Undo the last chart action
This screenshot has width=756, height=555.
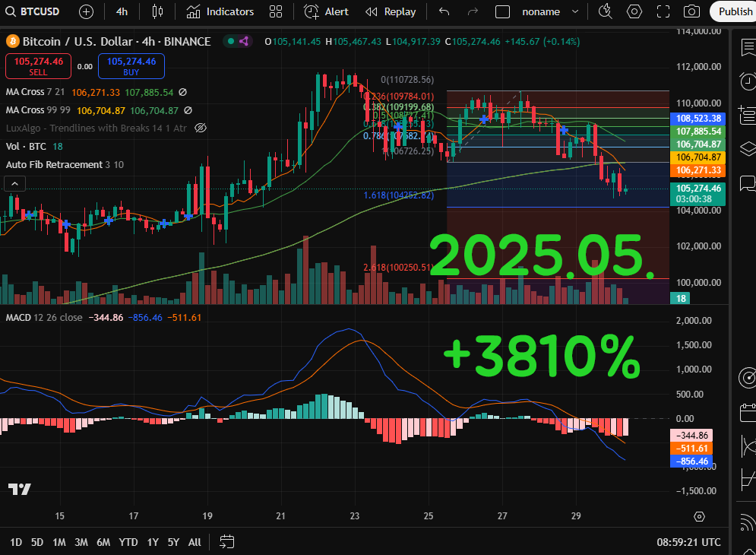[x=444, y=11]
